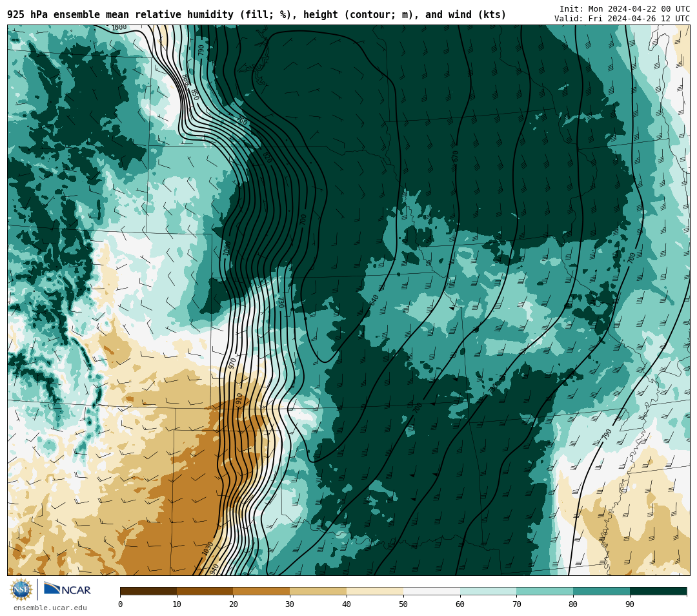Open the ensemble.ucar.edu link text
Image resolution: width=697 pixels, height=616 pixels.
[50, 608]
